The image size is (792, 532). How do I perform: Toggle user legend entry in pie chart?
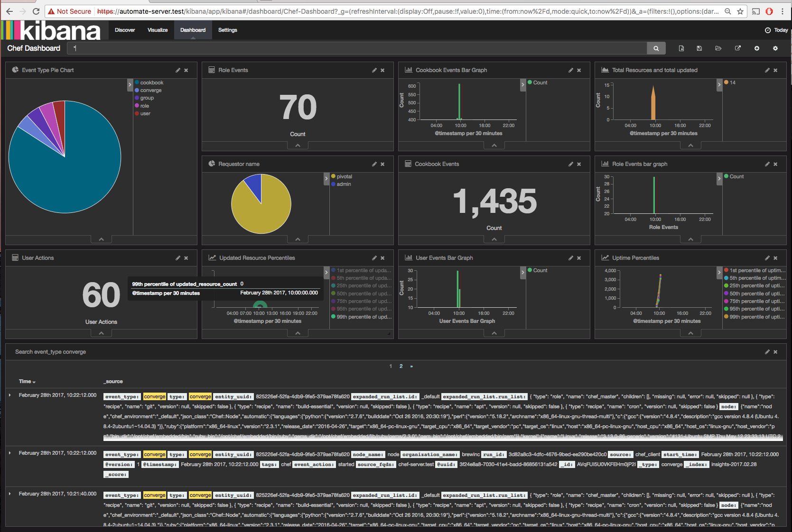click(142, 113)
